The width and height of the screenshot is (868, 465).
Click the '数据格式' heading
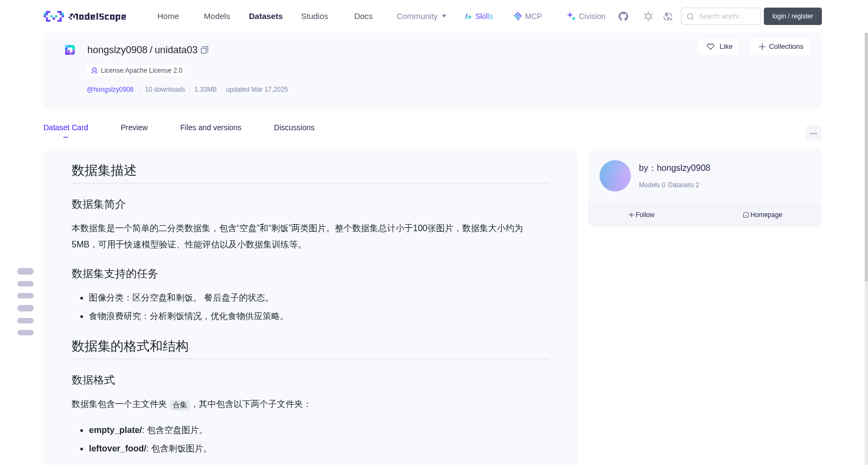tap(93, 380)
